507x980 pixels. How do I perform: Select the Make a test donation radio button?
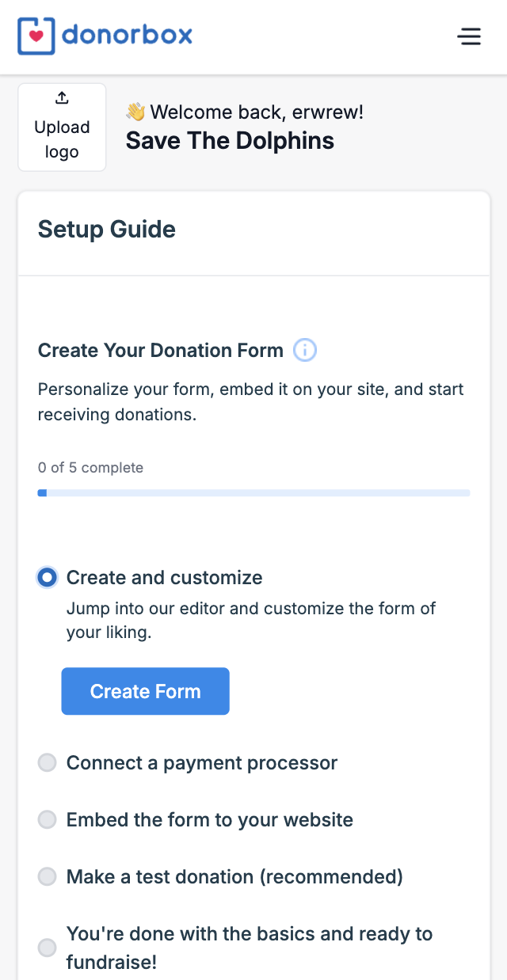point(48,877)
